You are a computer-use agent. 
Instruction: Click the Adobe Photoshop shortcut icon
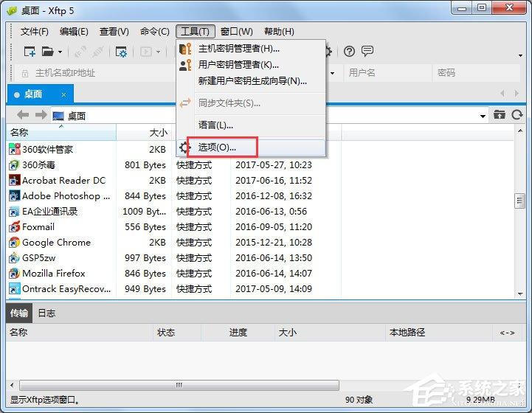click(x=14, y=196)
